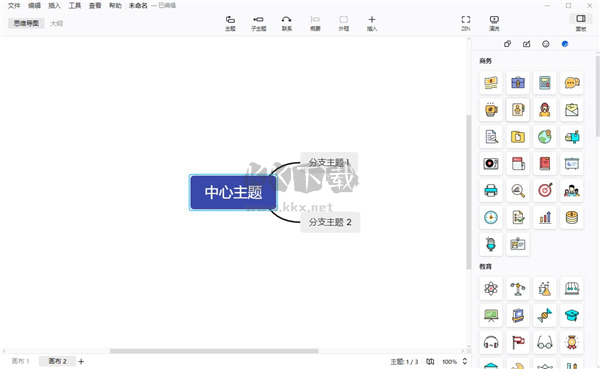Toggle the 面板 (Panel) sidebar button

point(581,23)
